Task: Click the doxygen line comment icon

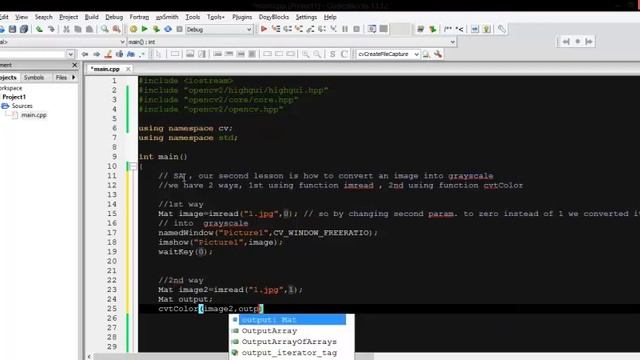Action: coord(460,29)
